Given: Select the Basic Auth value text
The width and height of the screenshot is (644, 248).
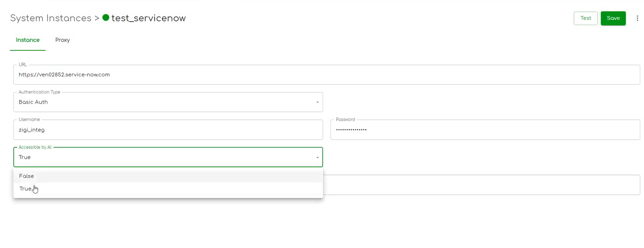Looking at the screenshot, I should [x=33, y=102].
